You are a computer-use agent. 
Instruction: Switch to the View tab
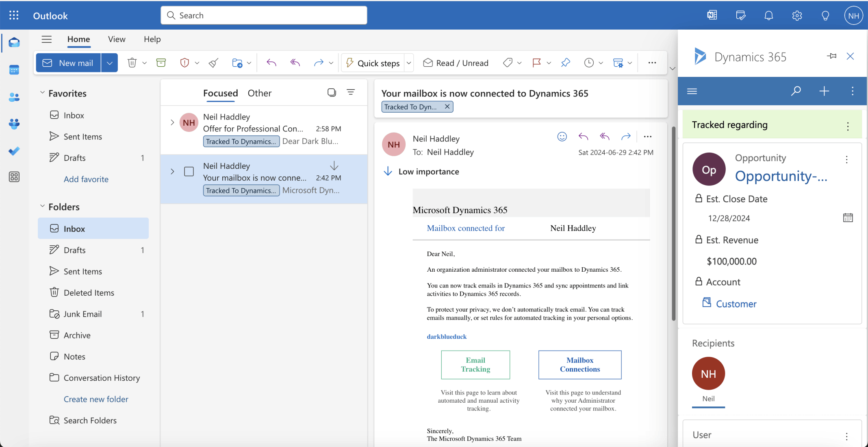click(x=117, y=39)
